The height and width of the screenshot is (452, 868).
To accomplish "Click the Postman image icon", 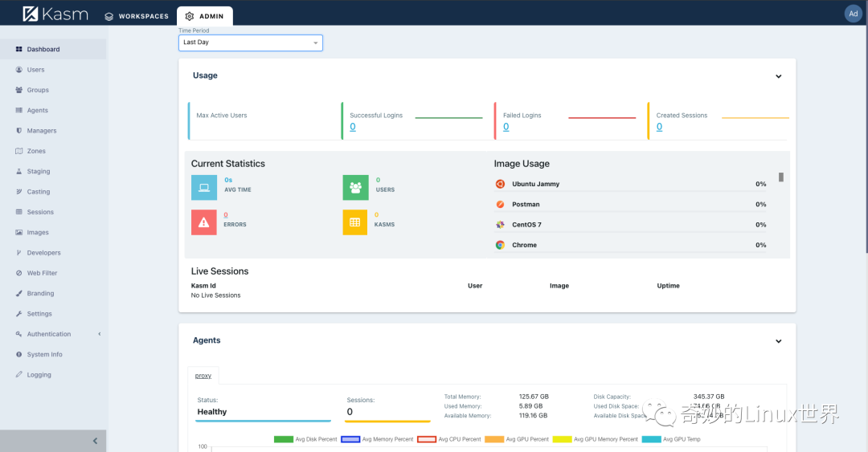I will (500, 204).
